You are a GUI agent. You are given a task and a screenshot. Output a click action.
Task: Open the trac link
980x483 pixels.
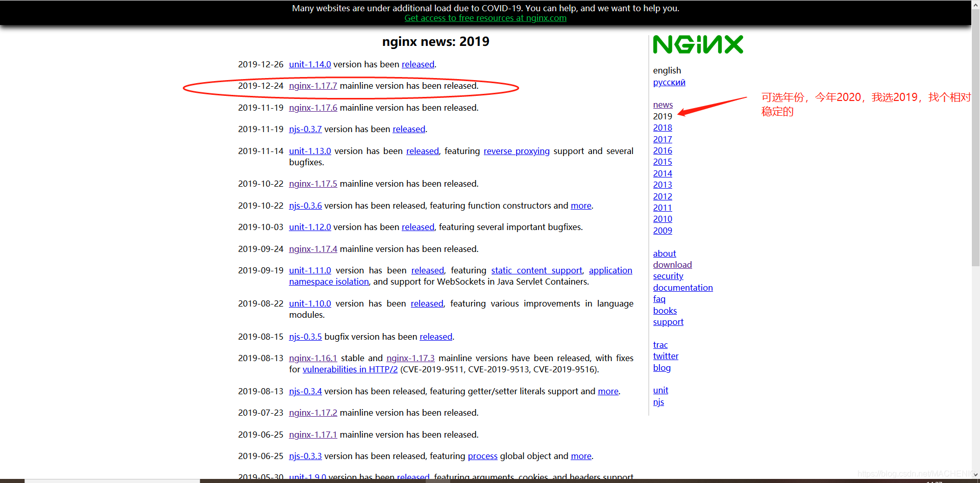click(x=660, y=345)
